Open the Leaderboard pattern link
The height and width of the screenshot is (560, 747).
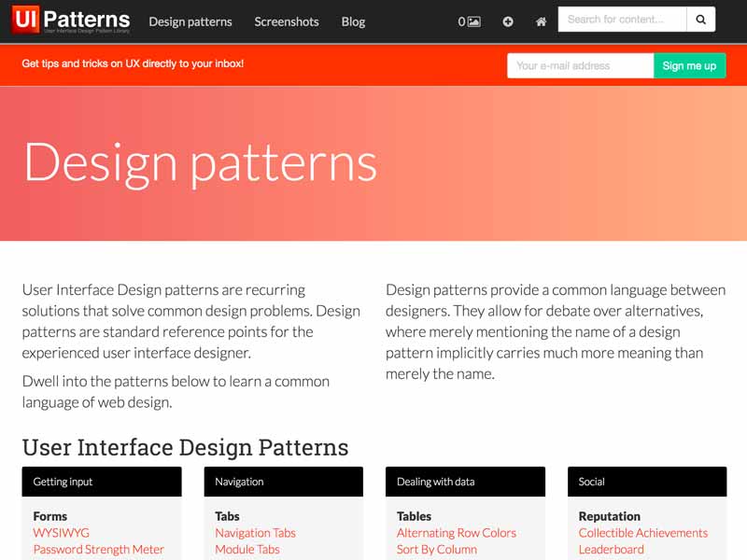pos(611,550)
